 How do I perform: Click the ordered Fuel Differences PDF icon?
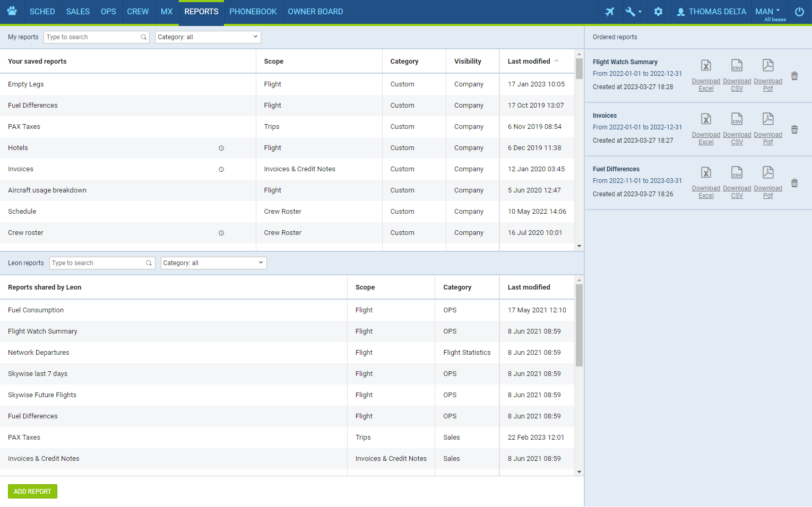tap(768, 172)
